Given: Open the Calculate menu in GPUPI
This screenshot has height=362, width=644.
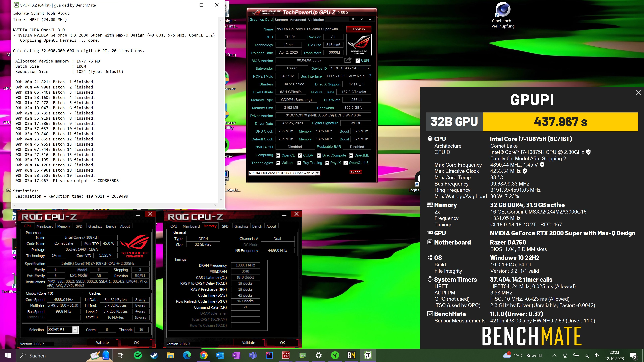Looking at the screenshot, I should (21, 13).
